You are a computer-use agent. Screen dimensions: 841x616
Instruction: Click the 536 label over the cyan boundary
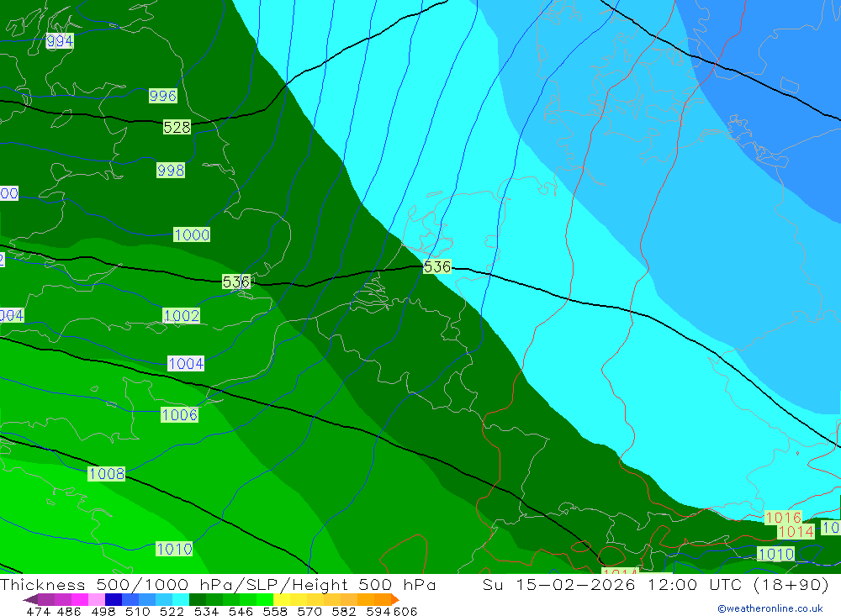click(x=437, y=266)
